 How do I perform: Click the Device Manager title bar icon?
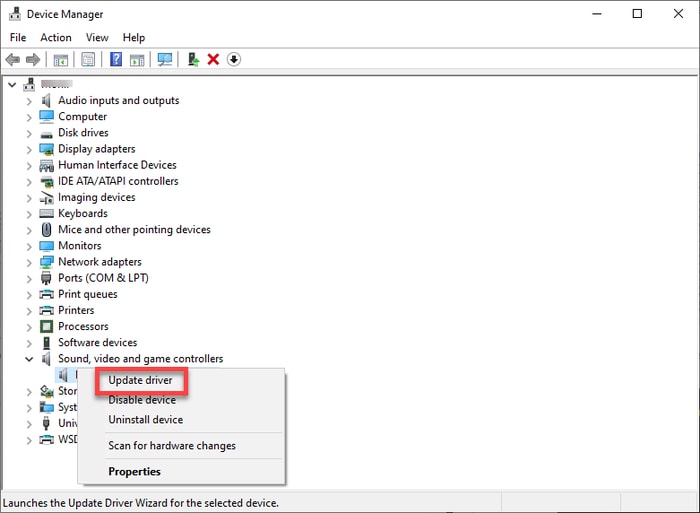[15, 14]
